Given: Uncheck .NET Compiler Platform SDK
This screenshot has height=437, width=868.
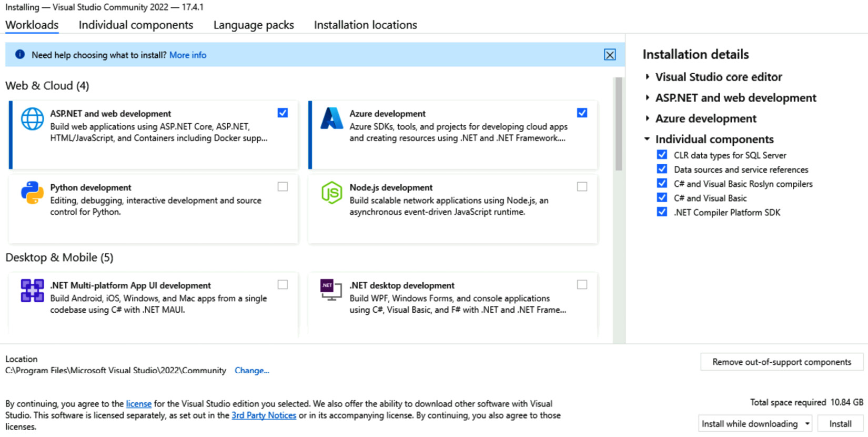Looking at the screenshot, I should [662, 211].
